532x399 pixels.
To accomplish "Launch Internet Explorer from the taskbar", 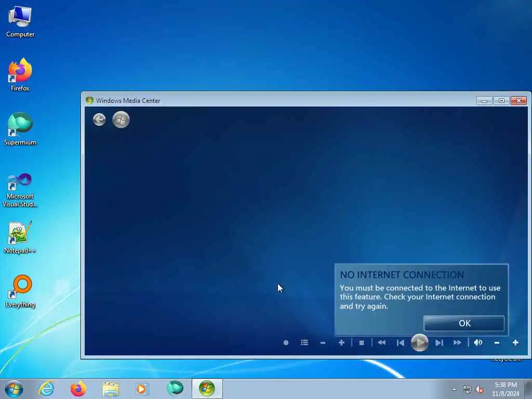I will (46, 389).
